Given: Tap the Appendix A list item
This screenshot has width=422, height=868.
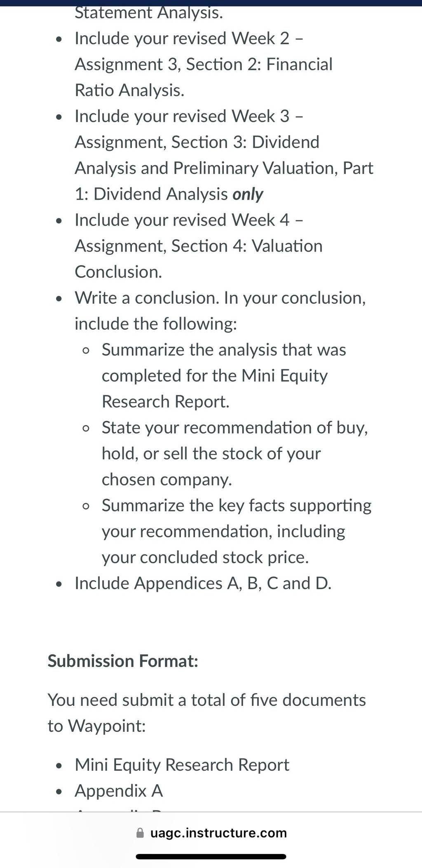Looking at the screenshot, I should pos(119,791).
